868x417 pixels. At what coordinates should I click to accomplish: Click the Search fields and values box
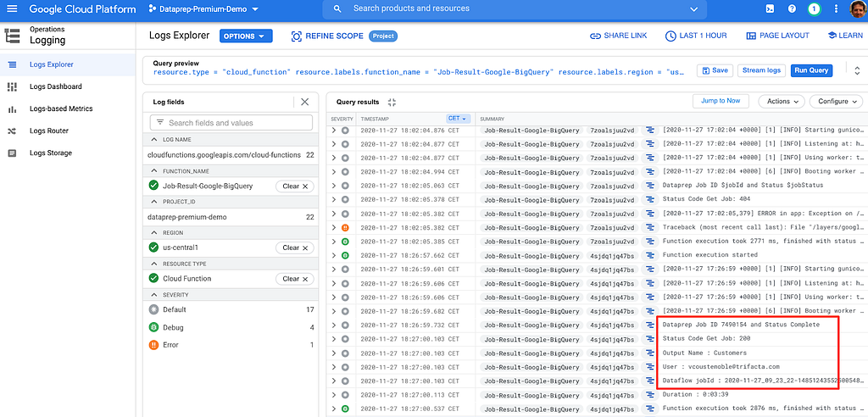click(x=231, y=122)
